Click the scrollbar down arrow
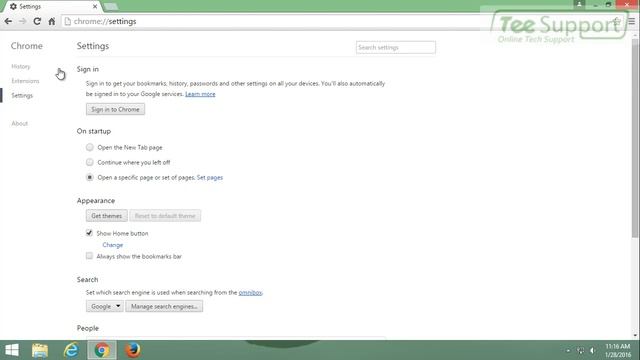This screenshot has width=640, height=360. 635,336
